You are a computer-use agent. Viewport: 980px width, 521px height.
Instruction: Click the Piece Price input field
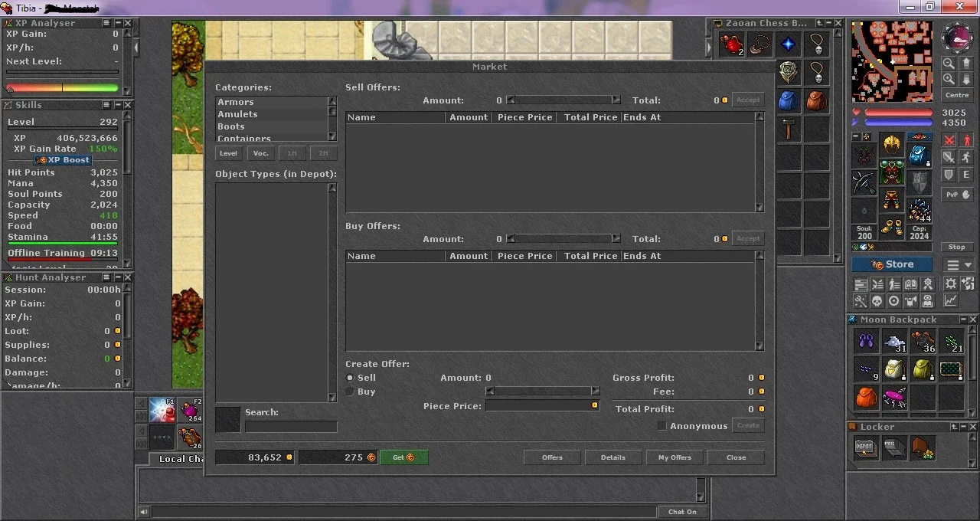coord(543,405)
